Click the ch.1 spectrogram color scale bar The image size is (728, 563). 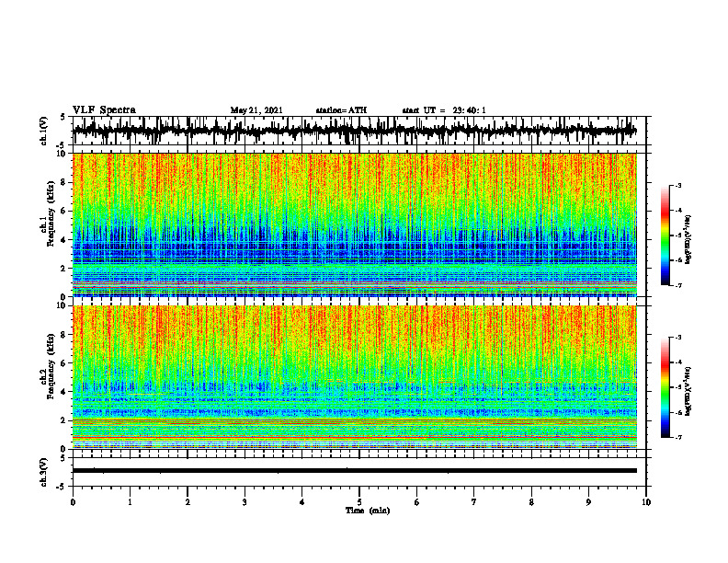(665, 236)
